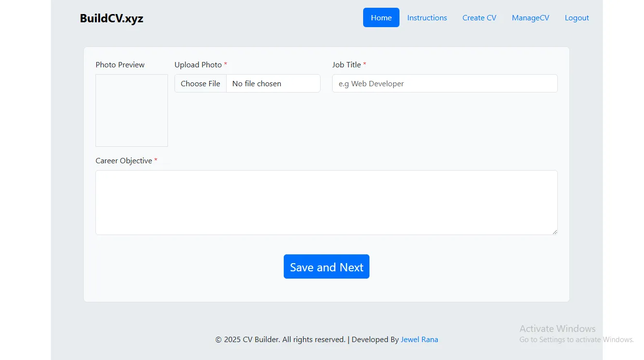The height and width of the screenshot is (360, 644).
Task: Open the Instructions page
Action: coord(427,18)
